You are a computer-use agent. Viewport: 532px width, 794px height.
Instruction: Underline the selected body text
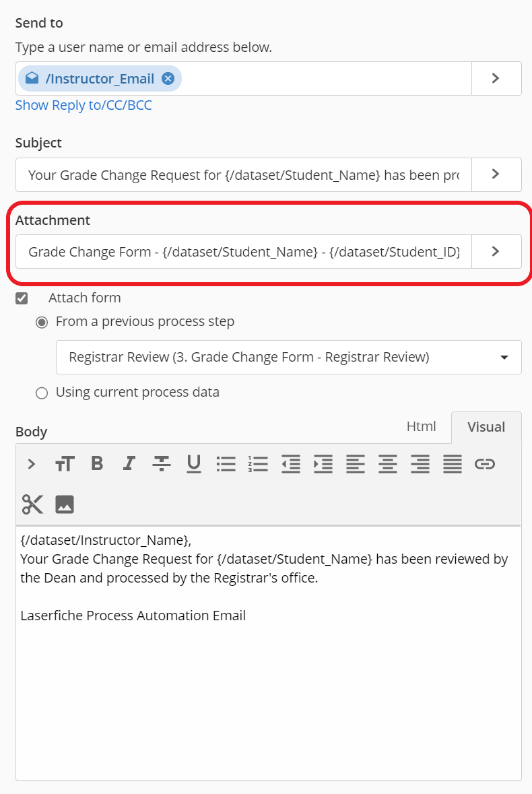[x=194, y=463]
